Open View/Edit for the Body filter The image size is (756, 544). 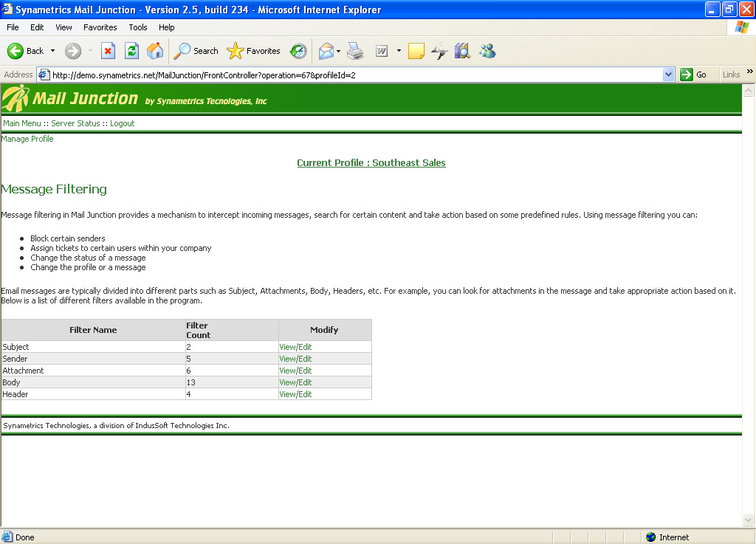[x=295, y=382]
